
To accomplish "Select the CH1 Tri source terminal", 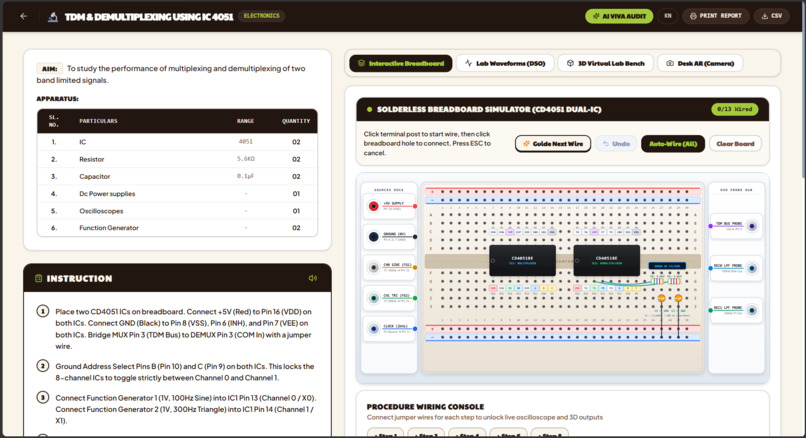I will point(374,298).
